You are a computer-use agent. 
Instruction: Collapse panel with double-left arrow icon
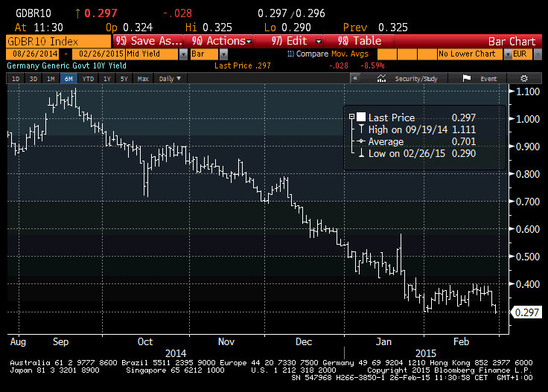click(x=355, y=78)
